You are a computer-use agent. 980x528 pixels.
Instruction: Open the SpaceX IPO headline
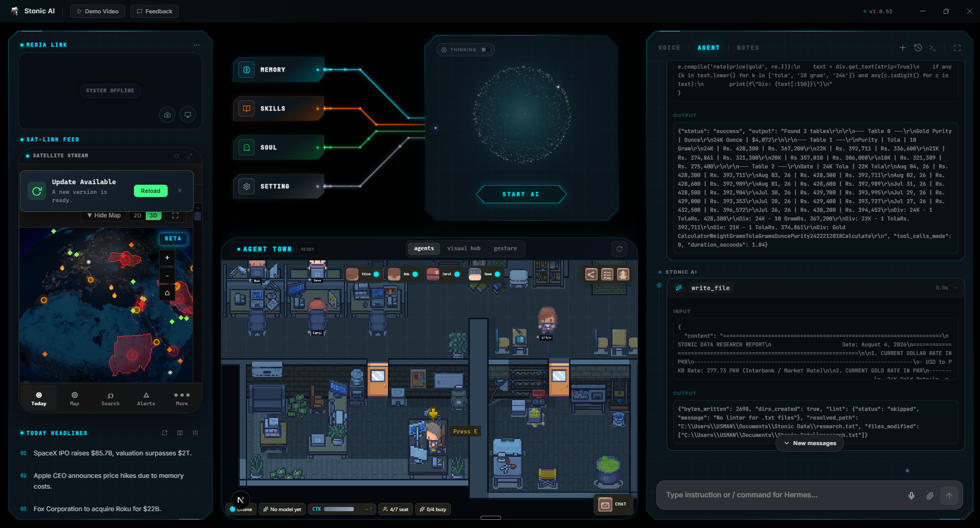pos(112,453)
